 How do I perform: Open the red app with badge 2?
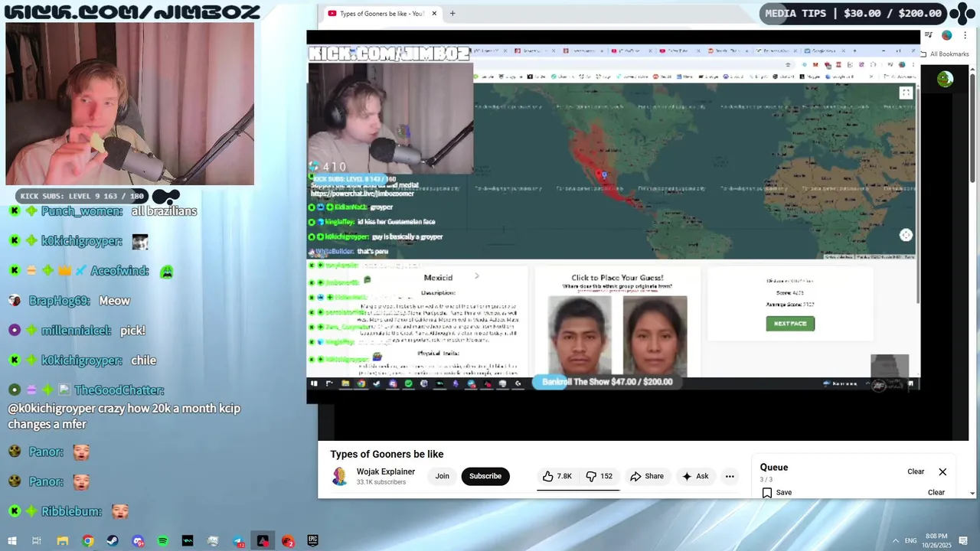click(x=288, y=541)
